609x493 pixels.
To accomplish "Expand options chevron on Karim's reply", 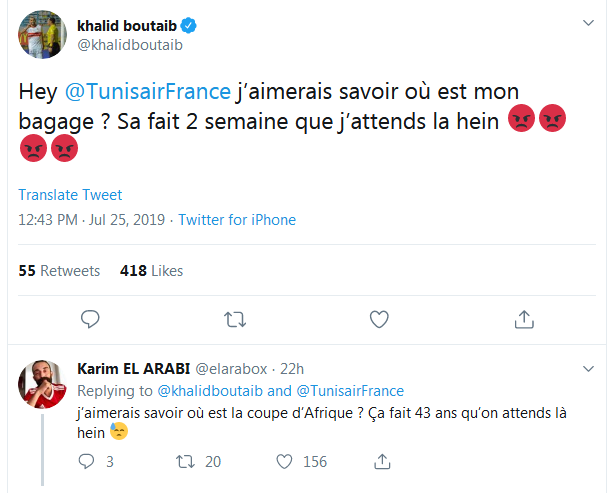I will click(x=584, y=367).
